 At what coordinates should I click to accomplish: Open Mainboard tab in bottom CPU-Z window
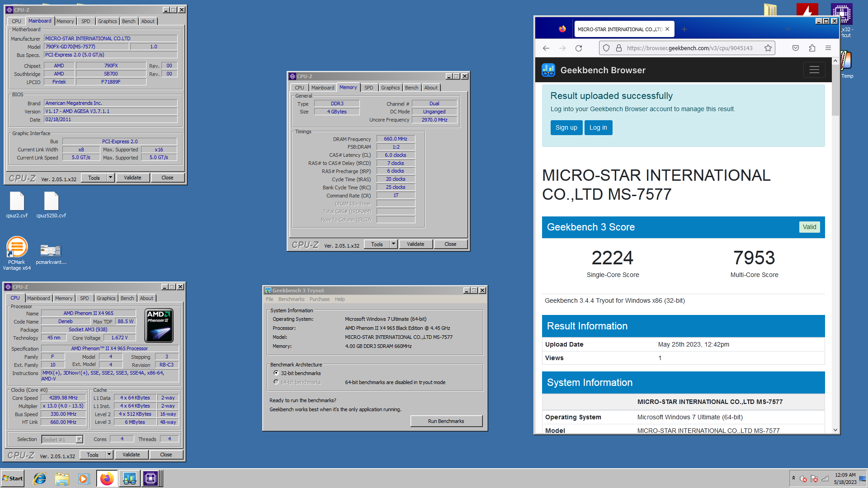click(x=38, y=298)
